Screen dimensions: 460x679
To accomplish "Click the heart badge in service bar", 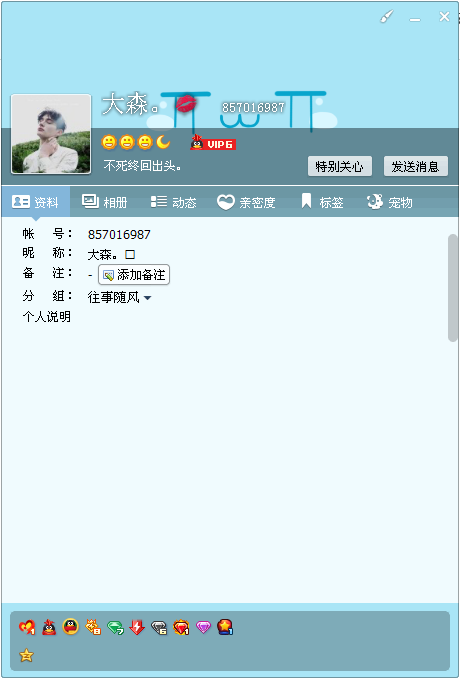I will [27, 627].
